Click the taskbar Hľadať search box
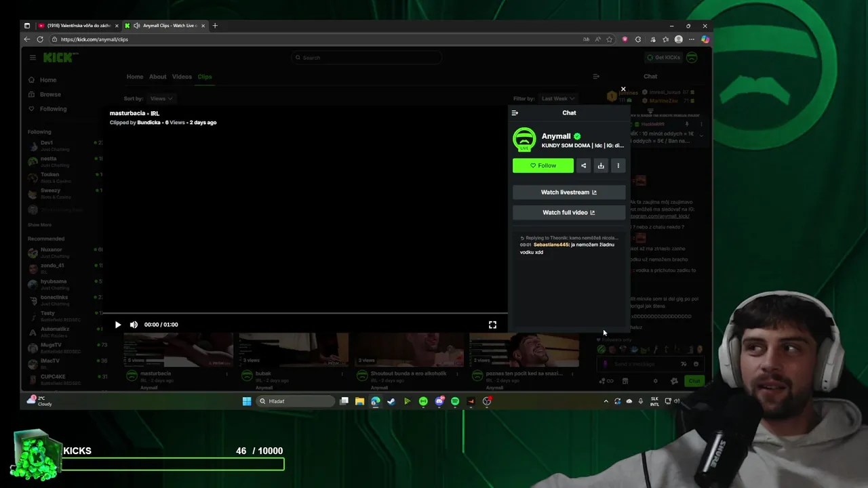 (x=296, y=401)
